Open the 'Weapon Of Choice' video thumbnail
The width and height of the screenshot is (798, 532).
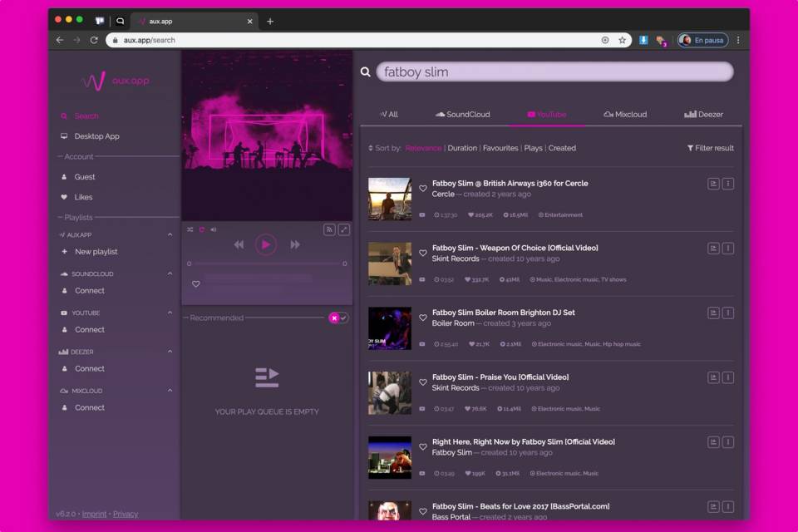point(390,264)
